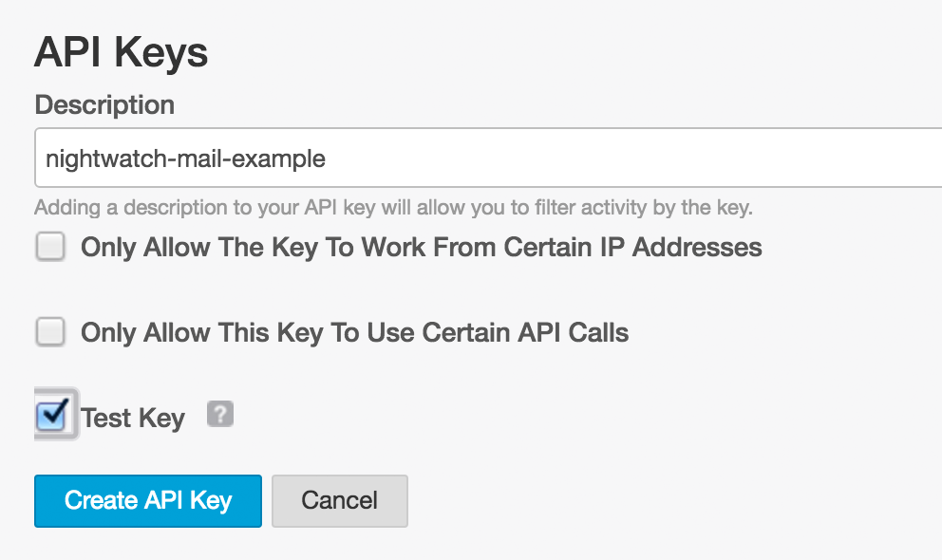942x560 pixels.
Task: Click the API Keys page heading
Action: pyautogui.click(x=121, y=52)
